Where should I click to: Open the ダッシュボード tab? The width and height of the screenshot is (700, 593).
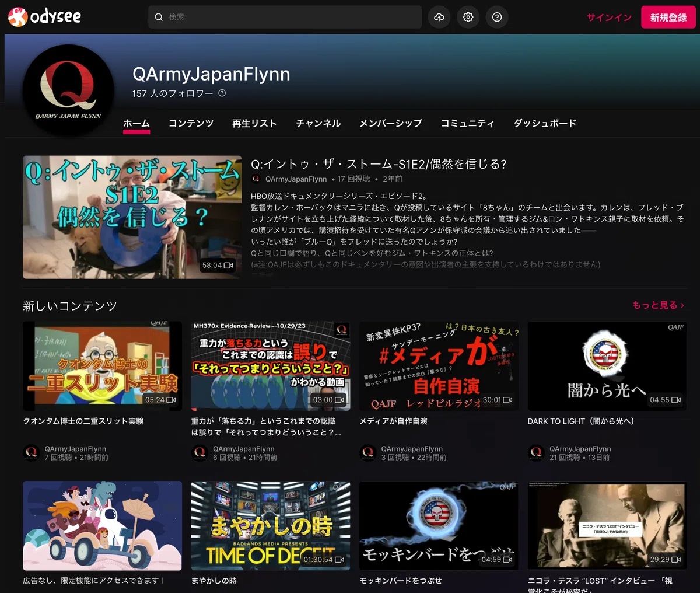click(545, 124)
